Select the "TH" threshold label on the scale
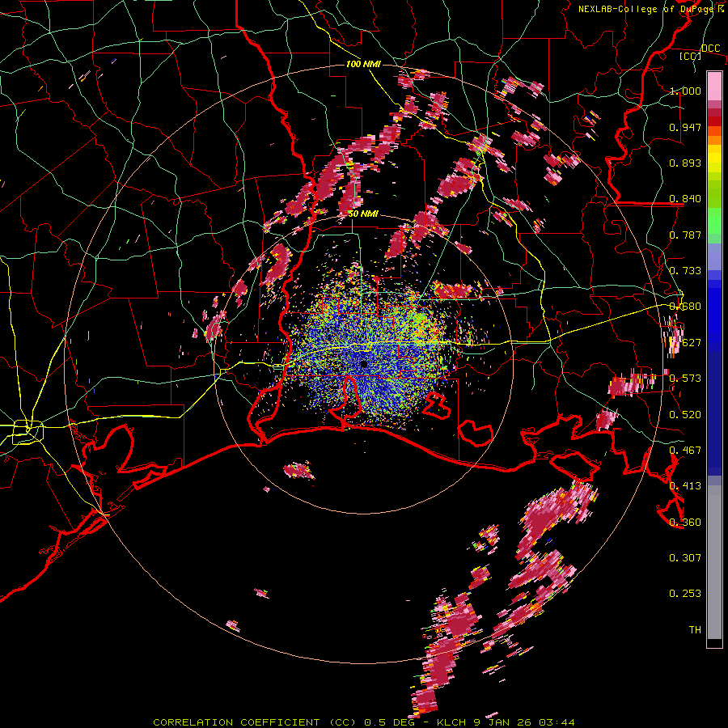 [695, 630]
